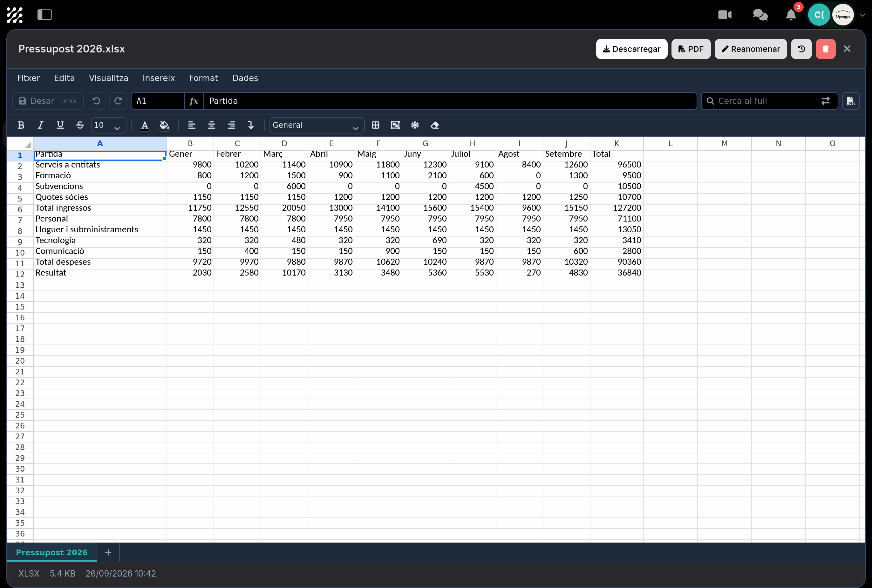Undo the last action
872x588 pixels.
point(96,101)
